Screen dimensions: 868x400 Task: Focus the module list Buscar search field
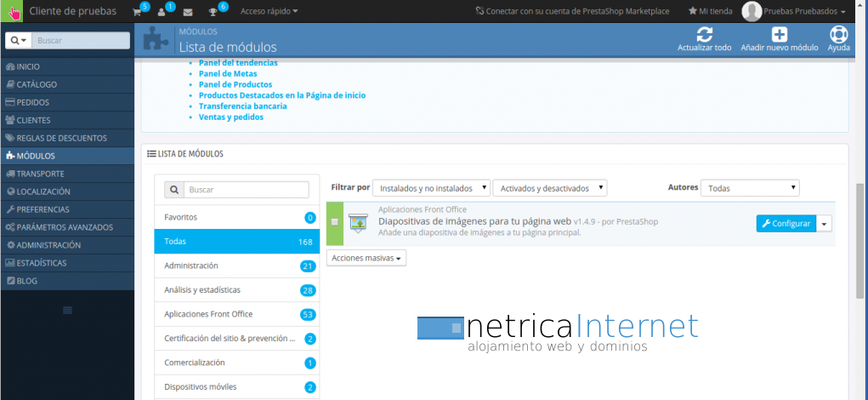point(246,190)
